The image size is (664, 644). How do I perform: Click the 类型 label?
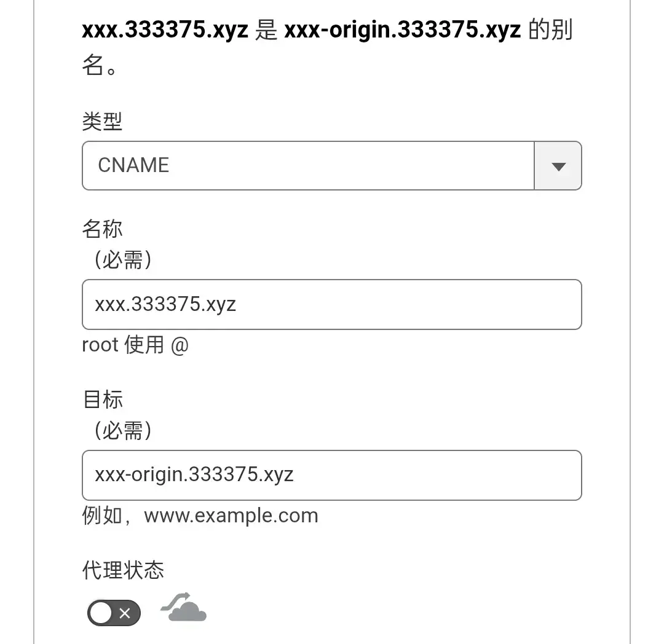pyautogui.click(x=102, y=122)
